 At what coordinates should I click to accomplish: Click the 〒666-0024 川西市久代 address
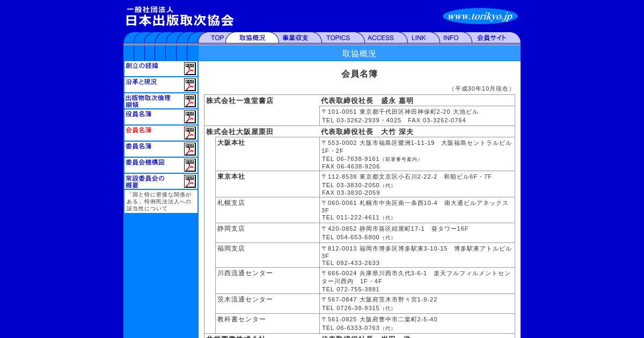tap(416, 277)
